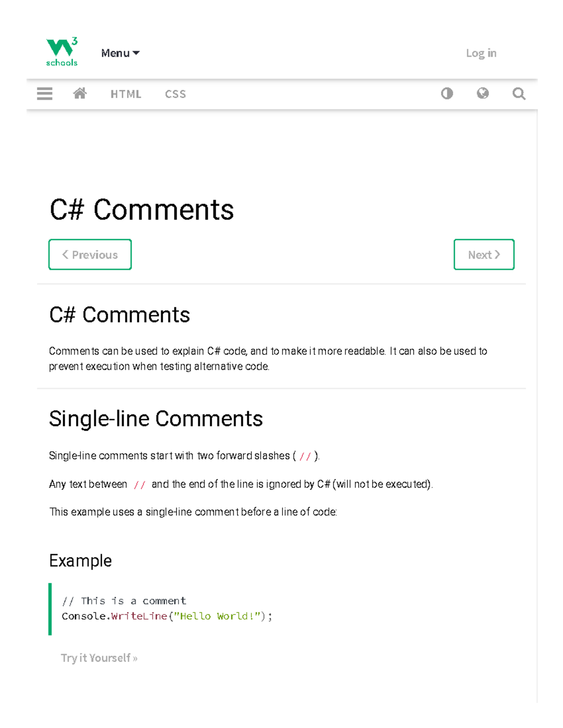Screen dimensions: 563x728
Task: Click the "// This is a comment" code line
Action: (124, 601)
